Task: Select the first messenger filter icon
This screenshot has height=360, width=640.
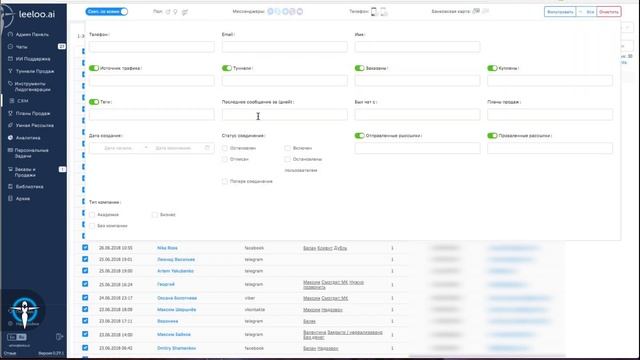Action: tap(270, 11)
